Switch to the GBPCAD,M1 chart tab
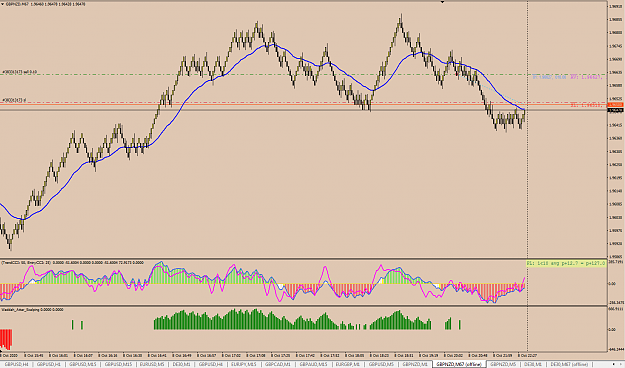This screenshot has width=625, height=368. pyautogui.click(x=277, y=364)
